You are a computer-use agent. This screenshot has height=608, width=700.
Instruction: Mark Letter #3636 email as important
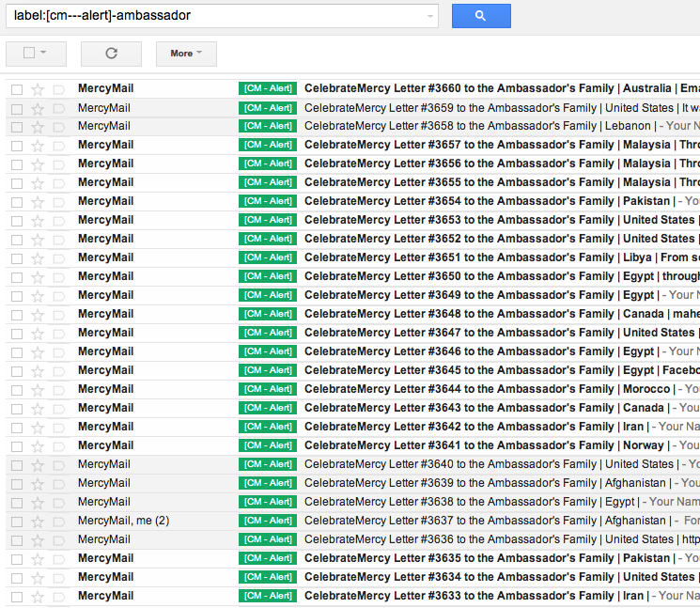coord(58,540)
